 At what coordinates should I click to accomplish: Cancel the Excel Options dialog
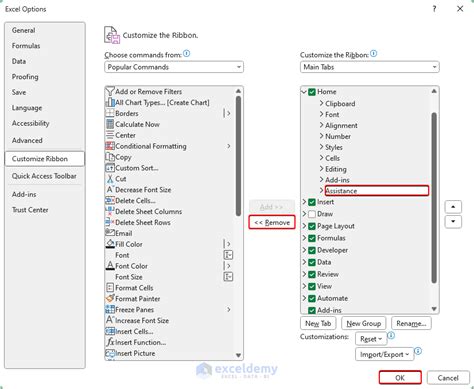coord(448,378)
